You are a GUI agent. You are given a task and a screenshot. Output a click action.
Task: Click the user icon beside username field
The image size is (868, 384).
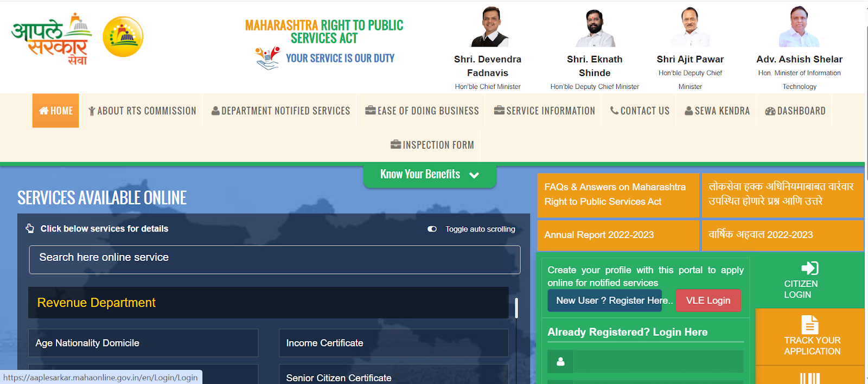(x=560, y=361)
